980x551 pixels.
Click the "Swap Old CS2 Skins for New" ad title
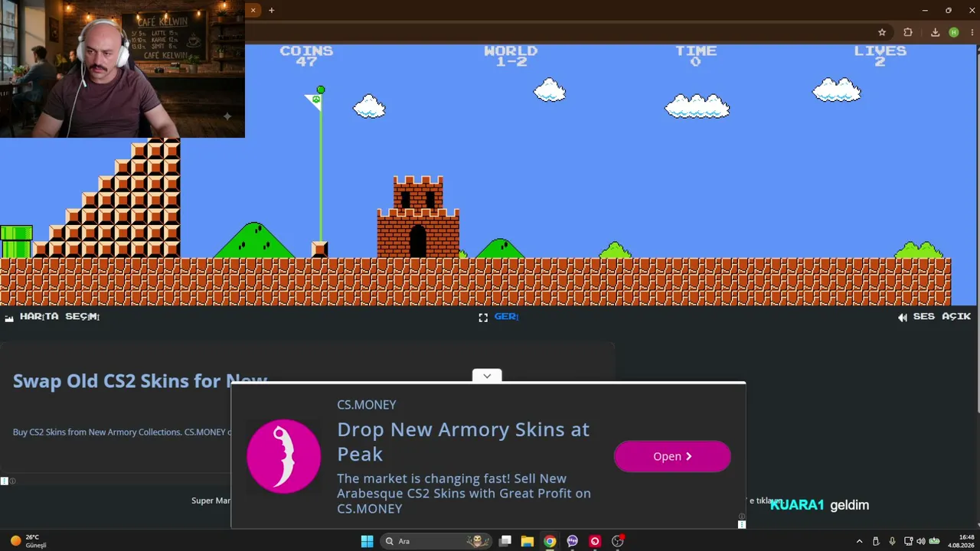140,381
